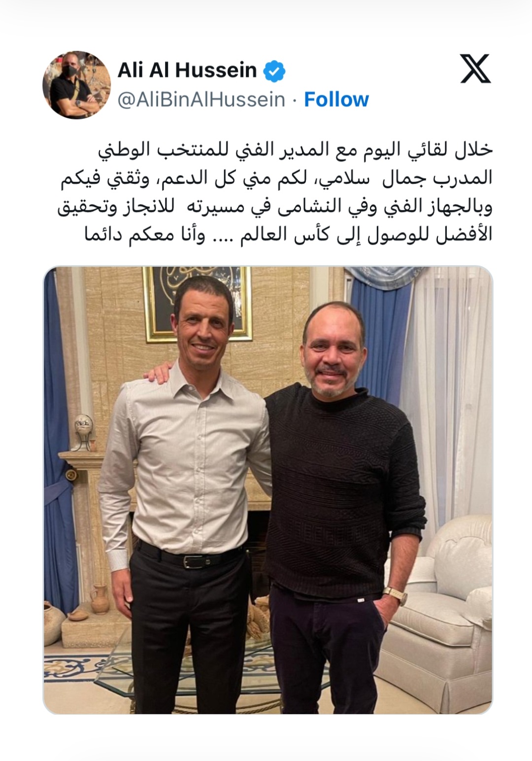The height and width of the screenshot is (761, 532).
Task: Open Ali Al Hussein's profile avatar
Action: 76,85
